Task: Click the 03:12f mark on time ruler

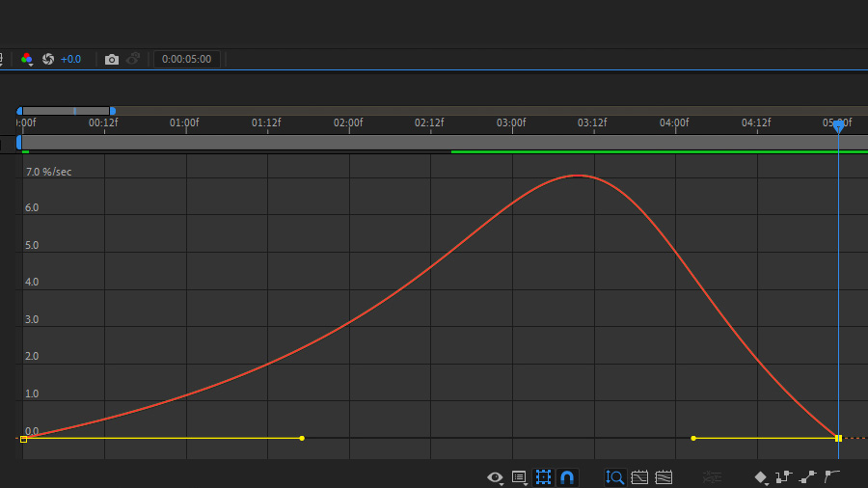Action: click(x=592, y=122)
